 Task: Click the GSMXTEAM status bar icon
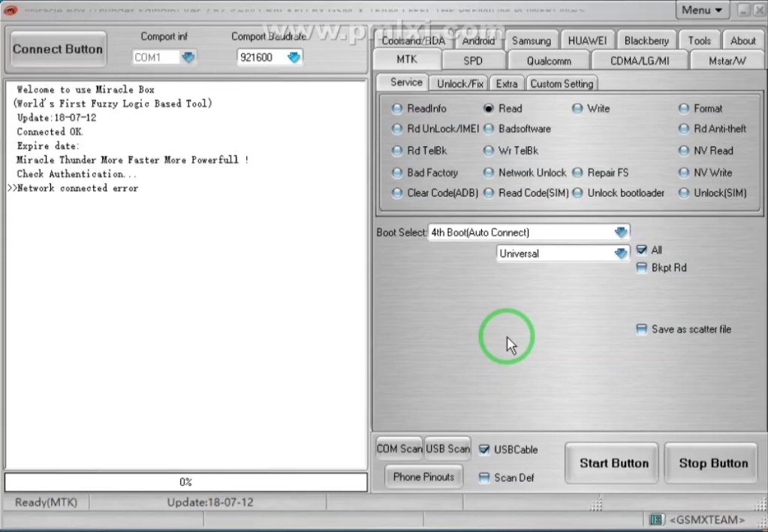pos(656,519)
